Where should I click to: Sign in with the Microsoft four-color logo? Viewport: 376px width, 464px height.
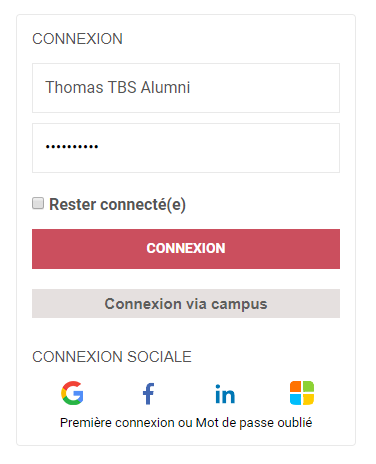[x=302, y=393]
